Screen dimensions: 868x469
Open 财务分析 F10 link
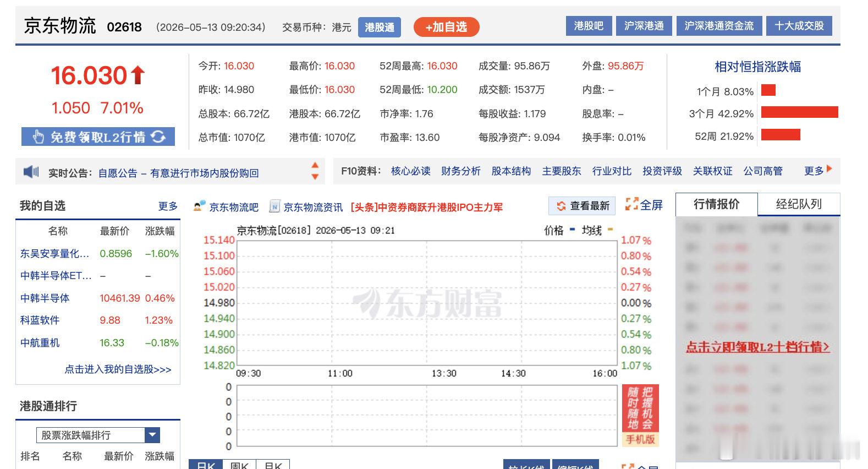click(461, 171)
